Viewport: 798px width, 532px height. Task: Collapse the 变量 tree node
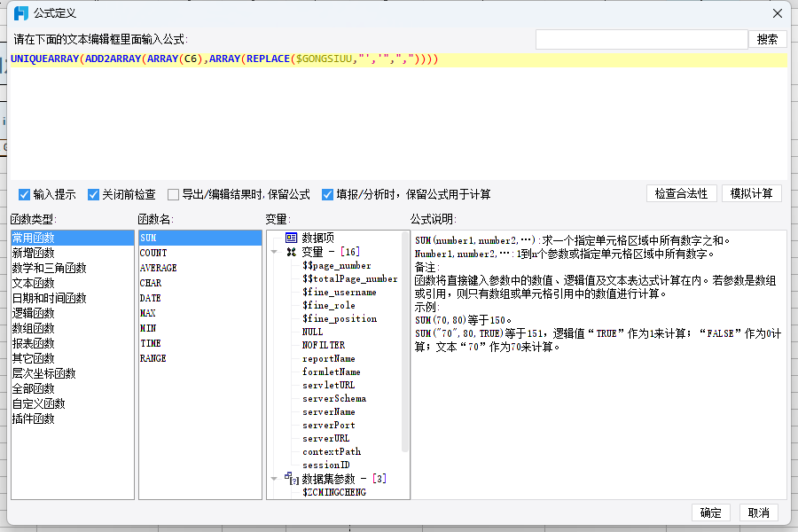click(274, 252)
